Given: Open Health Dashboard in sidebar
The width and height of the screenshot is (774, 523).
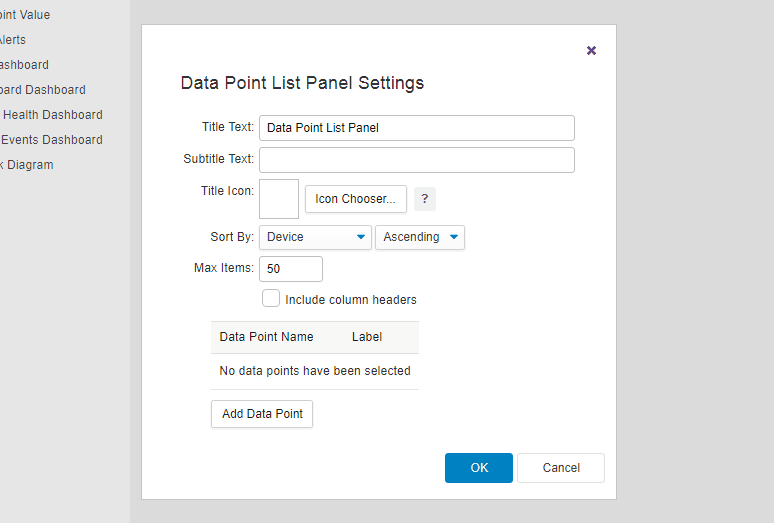Looking at the screenshot, I should [51, 115].
